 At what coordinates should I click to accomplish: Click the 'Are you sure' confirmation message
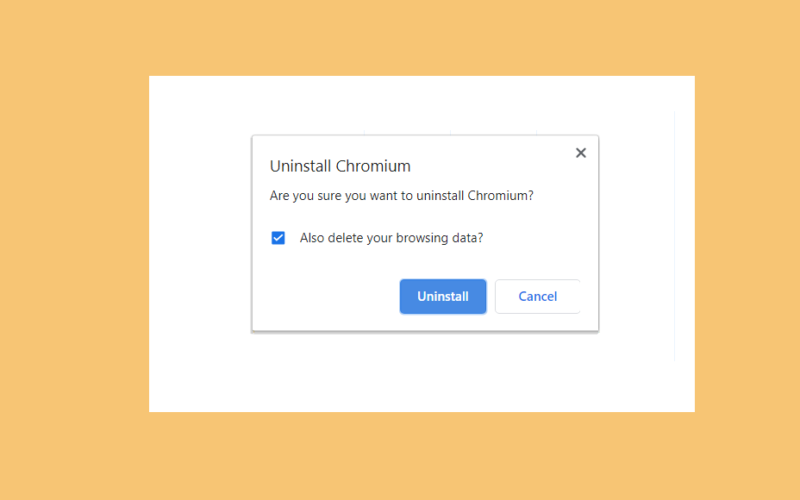[x=402, y=195]
